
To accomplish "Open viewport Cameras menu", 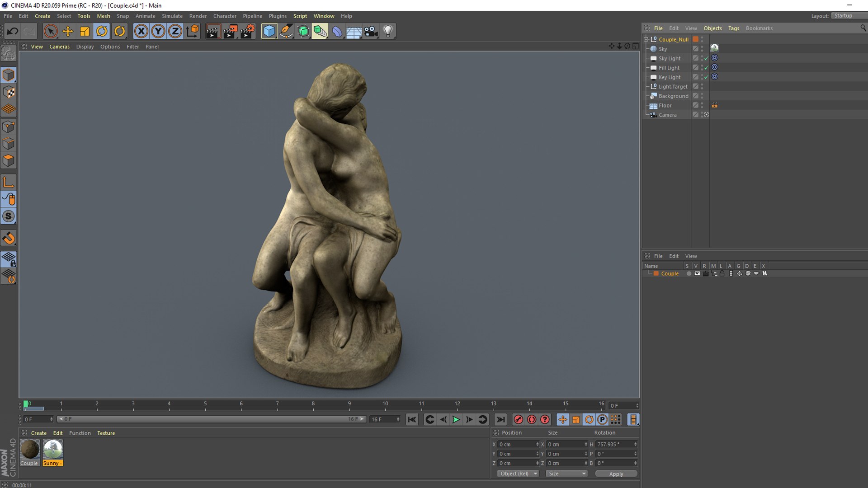I will [x=59, y=47].
